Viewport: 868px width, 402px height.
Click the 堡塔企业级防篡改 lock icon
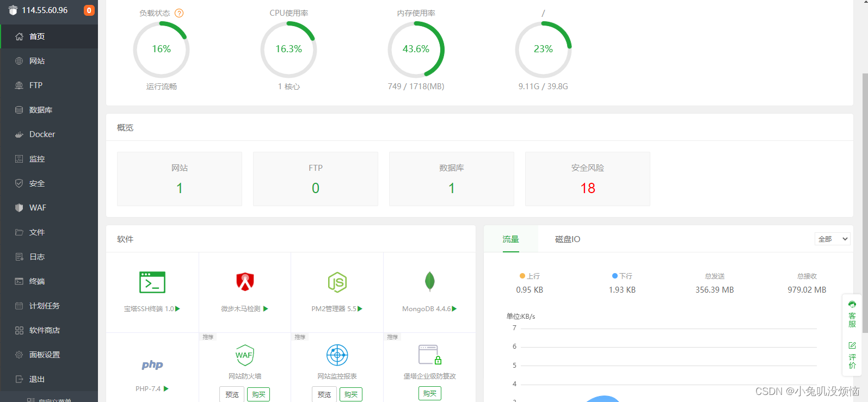click(430, 355)
